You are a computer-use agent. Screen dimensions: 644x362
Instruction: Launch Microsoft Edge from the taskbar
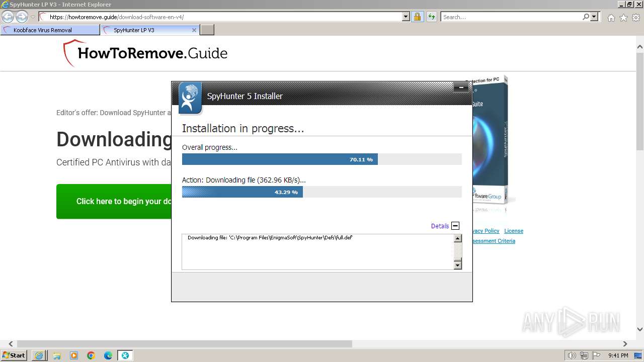(108, 355)
